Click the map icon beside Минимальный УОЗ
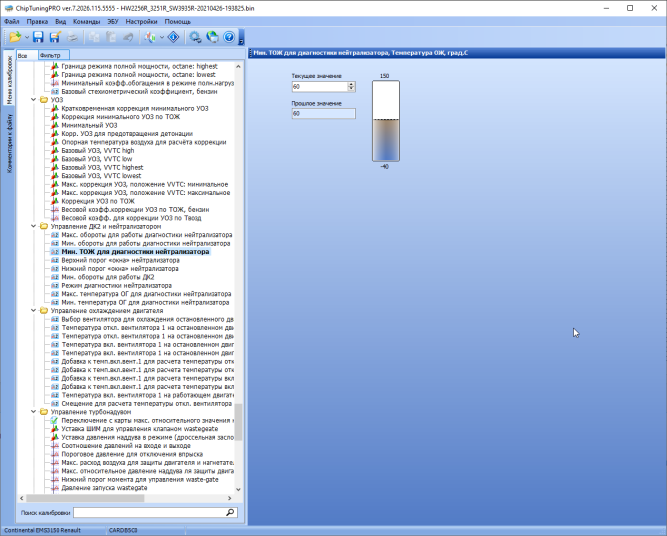 (x=55, y=125)
